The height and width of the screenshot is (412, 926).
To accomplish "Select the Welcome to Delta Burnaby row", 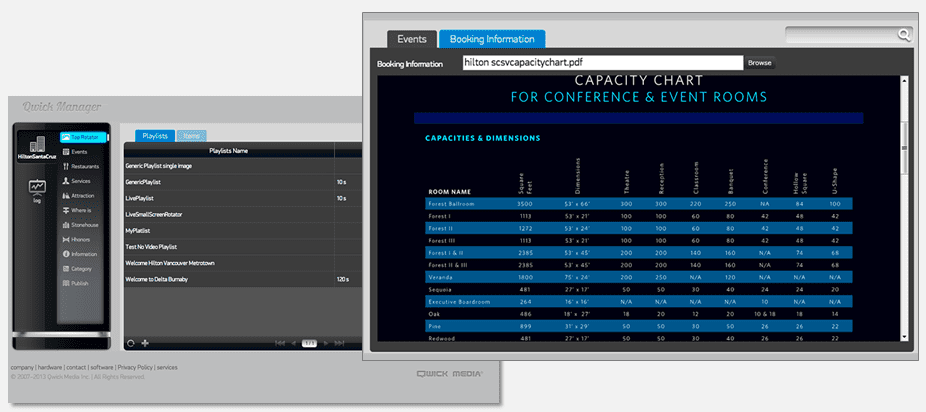I will point(243,279).
